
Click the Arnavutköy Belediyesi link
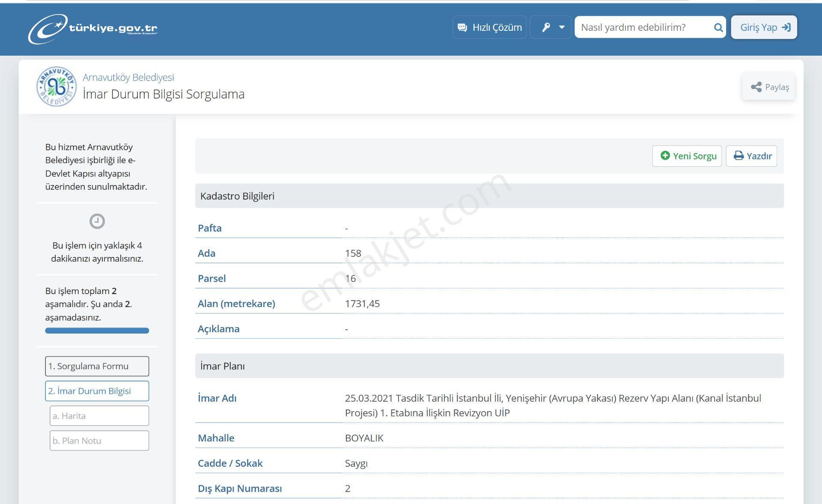click(x=128, y=78)
